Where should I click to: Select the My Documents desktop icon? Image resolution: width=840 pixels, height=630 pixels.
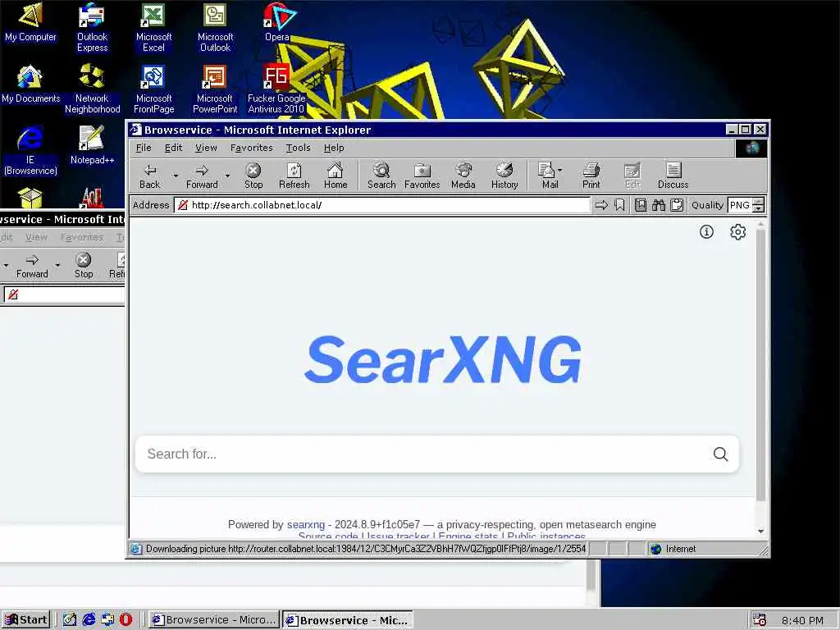coord(30,84)
